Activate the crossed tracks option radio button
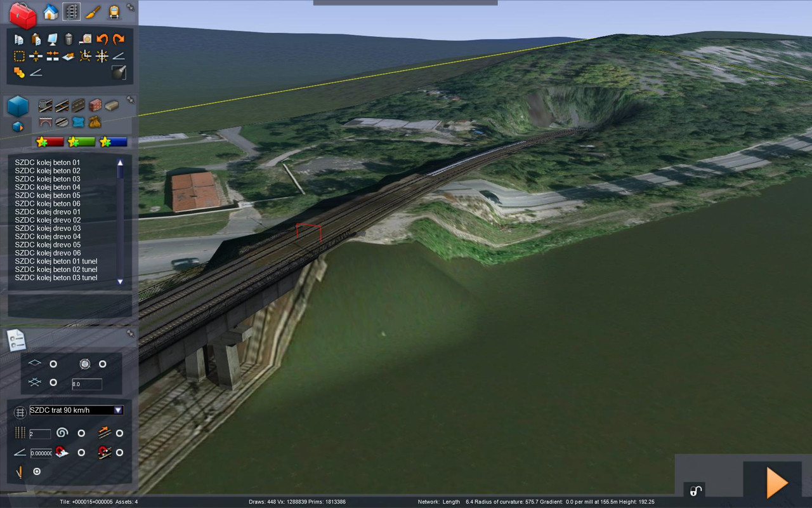The height and width of the screenshot is (508, 812). (x=53, y=382)
